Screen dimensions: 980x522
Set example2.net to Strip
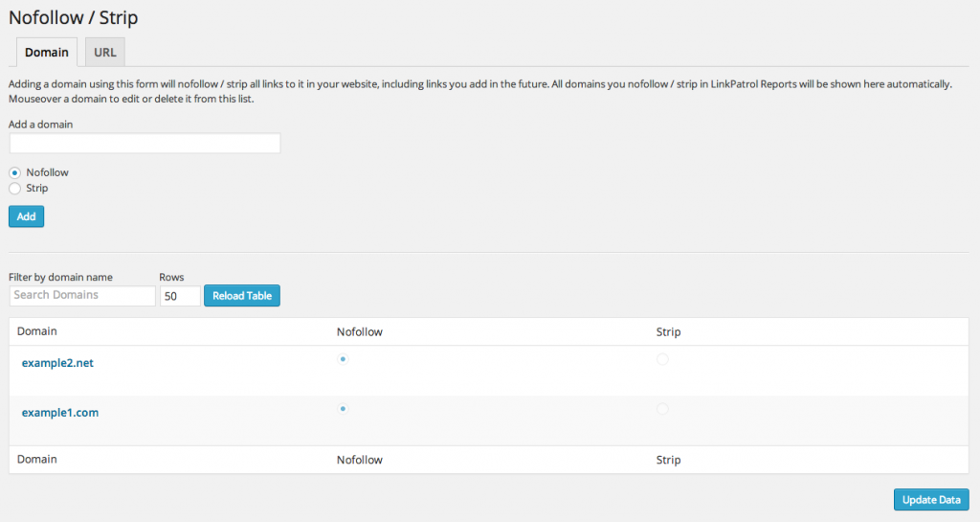662,359
